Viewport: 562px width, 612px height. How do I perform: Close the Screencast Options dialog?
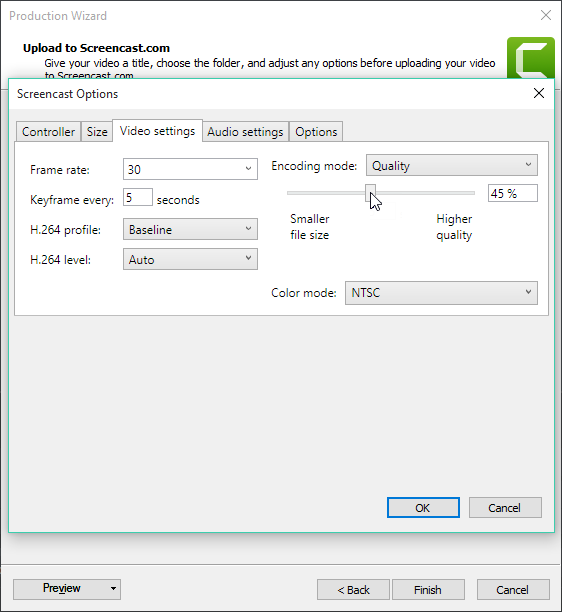[x=539, y=93]
